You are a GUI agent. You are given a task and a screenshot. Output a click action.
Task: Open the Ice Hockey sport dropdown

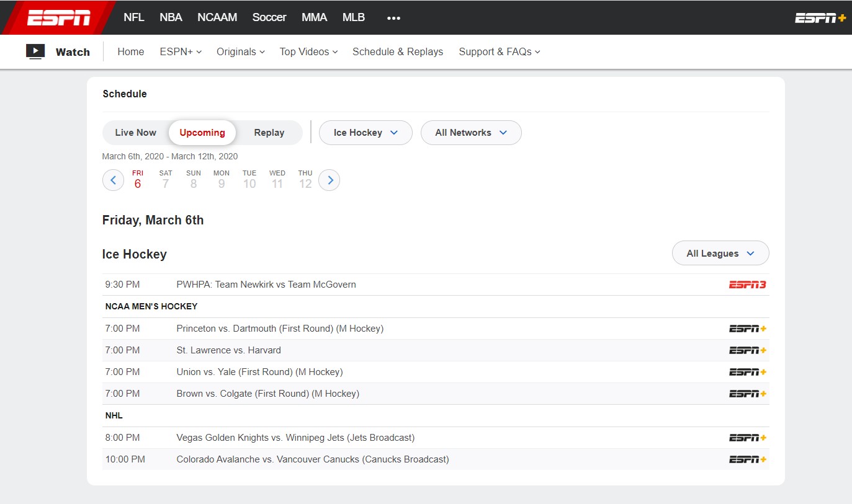click(x=365, y=133)
